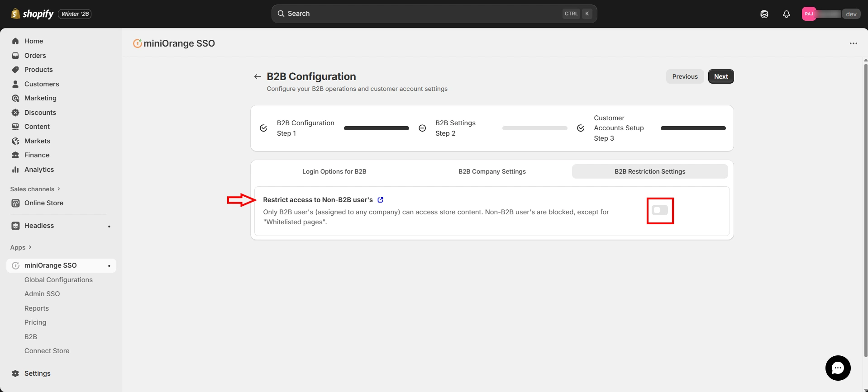Click the Home icon in sidebar

(x=15, y=41)
